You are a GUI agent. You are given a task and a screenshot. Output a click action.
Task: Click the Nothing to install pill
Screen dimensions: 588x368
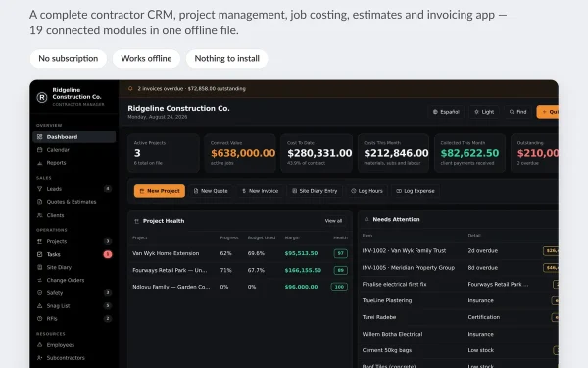click(x=227, y=59)
